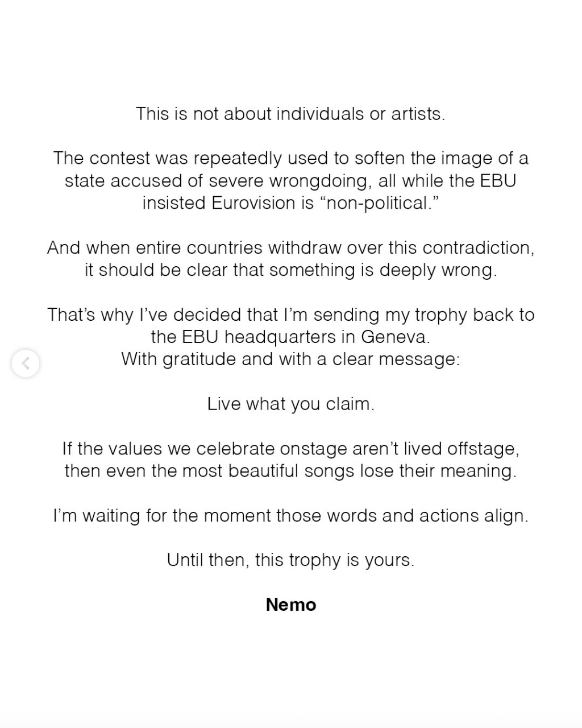Click the line starting "If the values we celebrate"
Image resolution: width=582 pixels, height=728 pixels.
[x=290, y=449]
